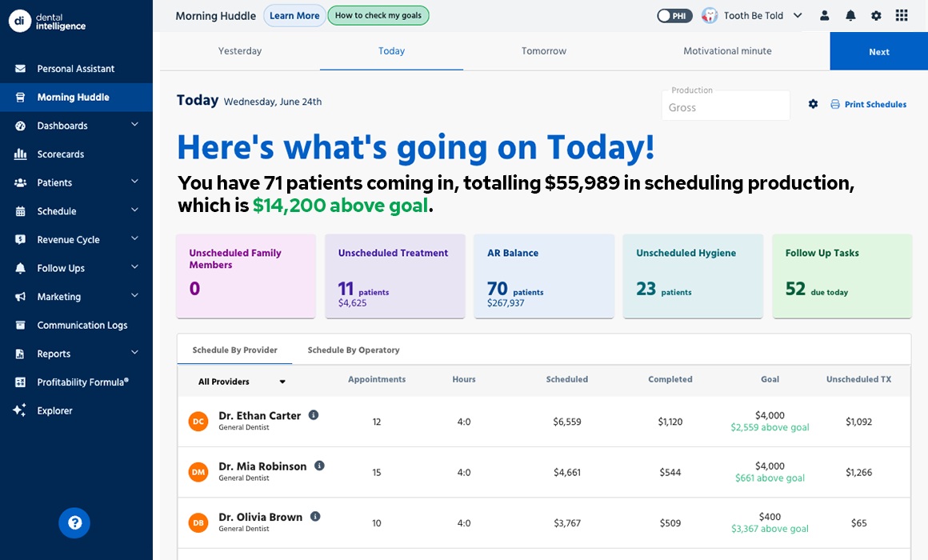This screenshot has width=928, height=560.
Task: Switch to the Tomorrow tab
Action: pyautogui.click(x=544, y=51)
